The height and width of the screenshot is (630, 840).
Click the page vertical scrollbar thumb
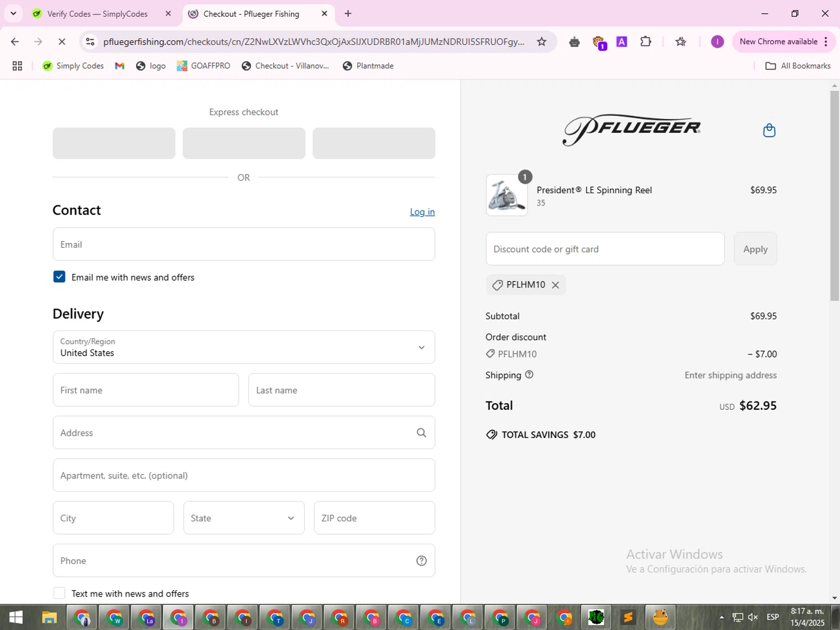click(x=834, y=196)
